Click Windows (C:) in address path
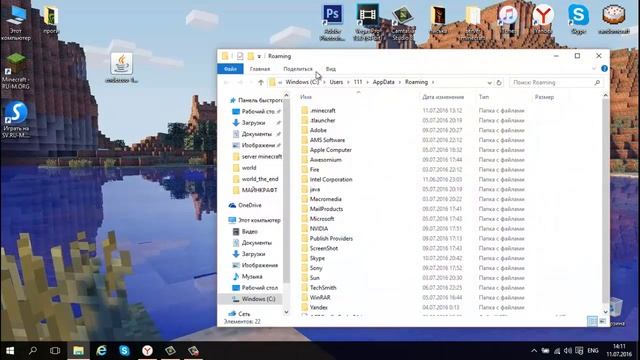 [302, 82]
